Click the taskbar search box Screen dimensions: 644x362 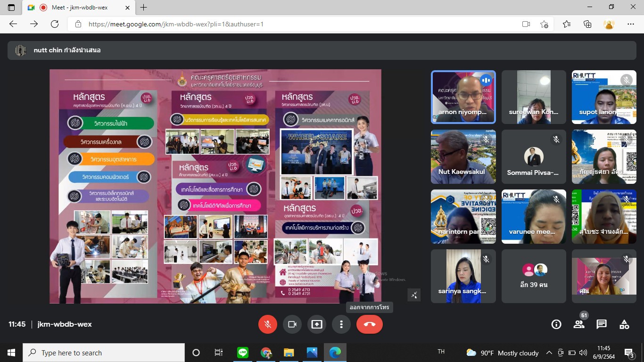[x=104, y=353]
